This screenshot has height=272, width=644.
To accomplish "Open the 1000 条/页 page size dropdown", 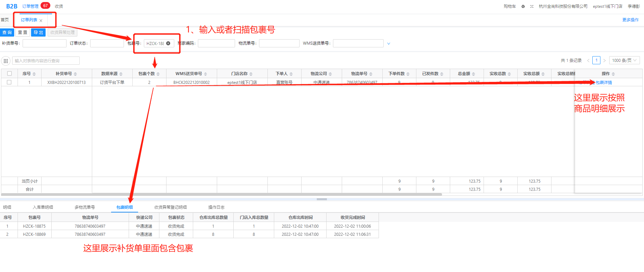I will (624, 61).
